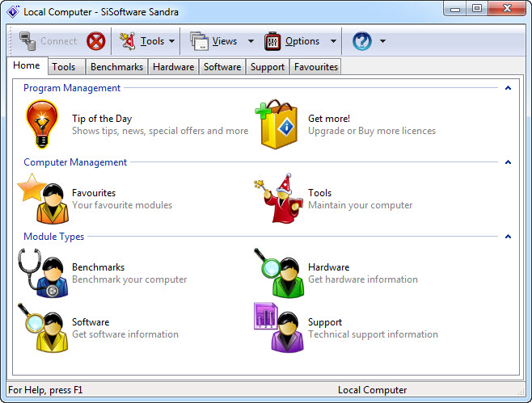Open the Tools toolbar dropdown arrow
The image size is (532, 403).
[x=172, y=41]
